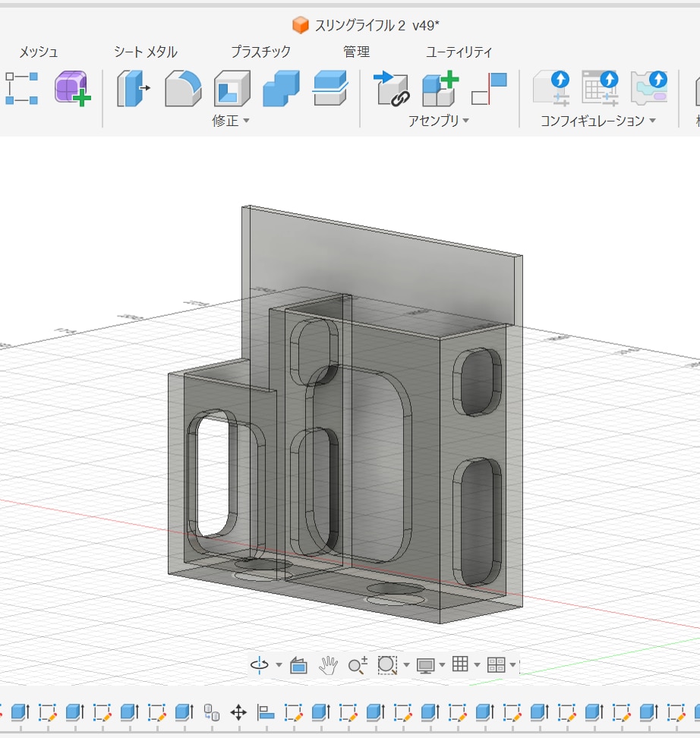Open the コンフィギュレーション dropdown menu

pyautogui.click(x=598, y=121)
